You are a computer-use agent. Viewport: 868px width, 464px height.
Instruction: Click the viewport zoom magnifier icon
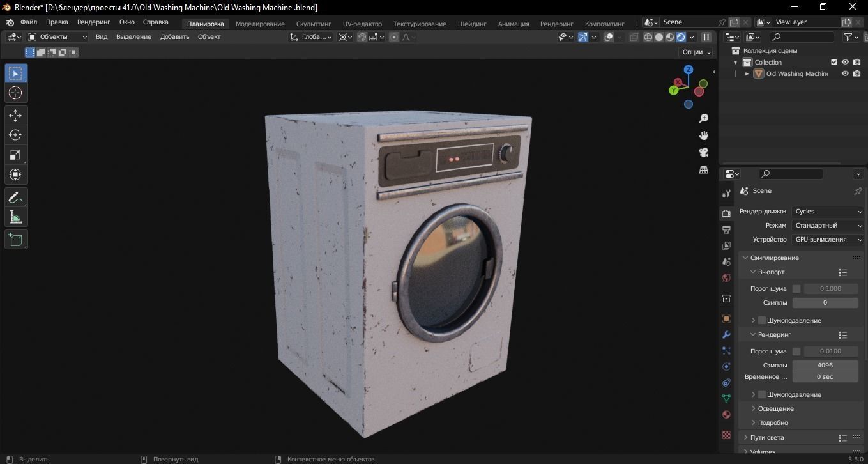(704, 118)
